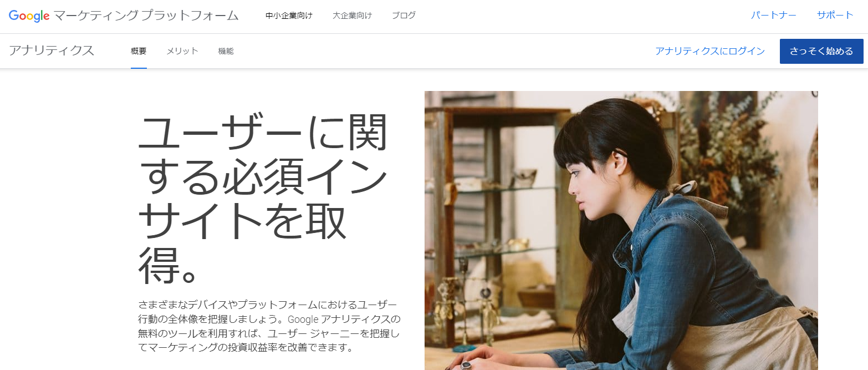868x370 pixels.
Task: Open the マーケティング プラットフォーム home link
Action: (x=146, y=16)
